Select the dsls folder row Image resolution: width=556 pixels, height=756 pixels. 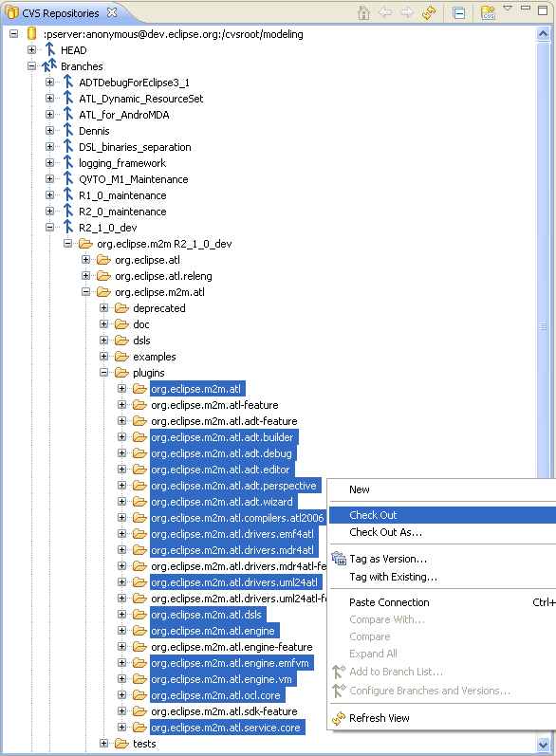pyautogui.click(x=141, y=341)
